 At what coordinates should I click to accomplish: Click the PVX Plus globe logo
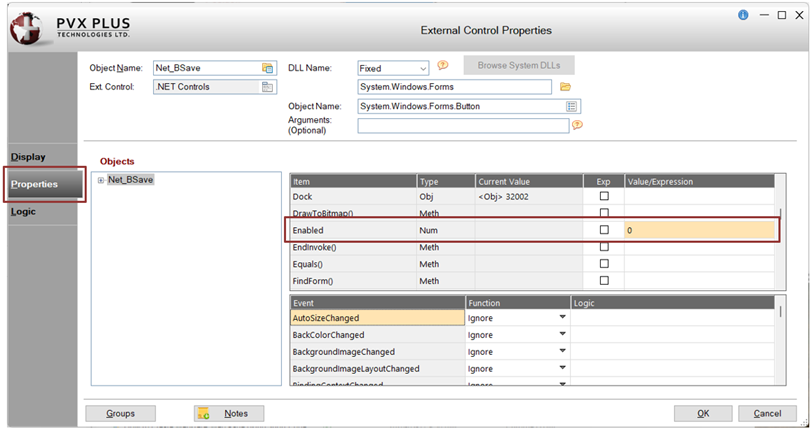pos(27,28)
